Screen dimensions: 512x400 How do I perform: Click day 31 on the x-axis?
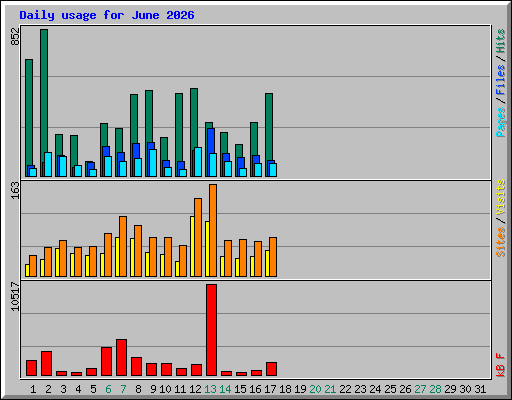[x=480, y=389]
